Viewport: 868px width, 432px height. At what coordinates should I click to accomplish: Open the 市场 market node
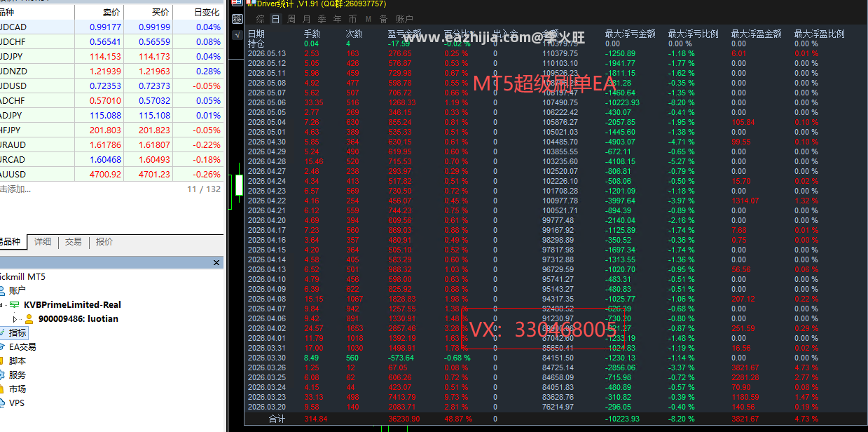[x=18, y=389]
